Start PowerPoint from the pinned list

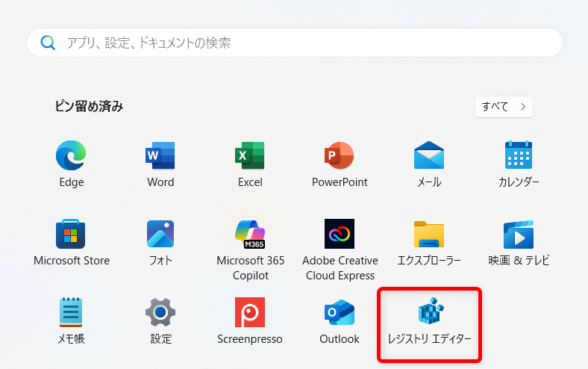(340, 155)
